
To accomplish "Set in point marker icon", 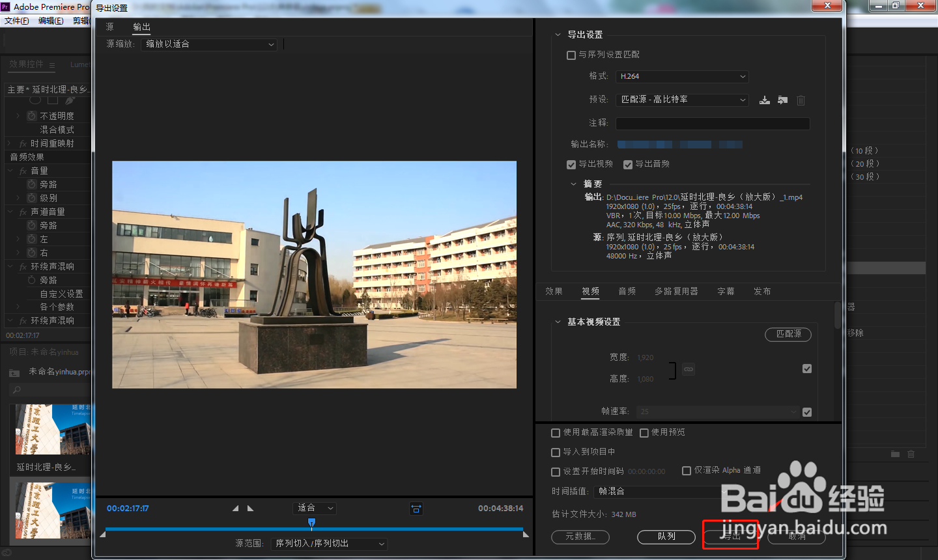I will click(235, 509).
